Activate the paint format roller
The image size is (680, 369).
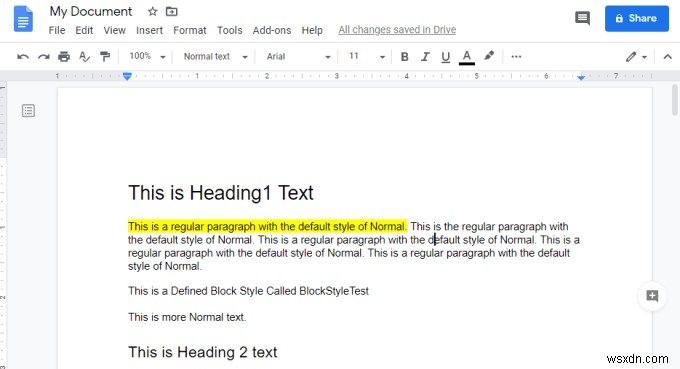[105, 56]
